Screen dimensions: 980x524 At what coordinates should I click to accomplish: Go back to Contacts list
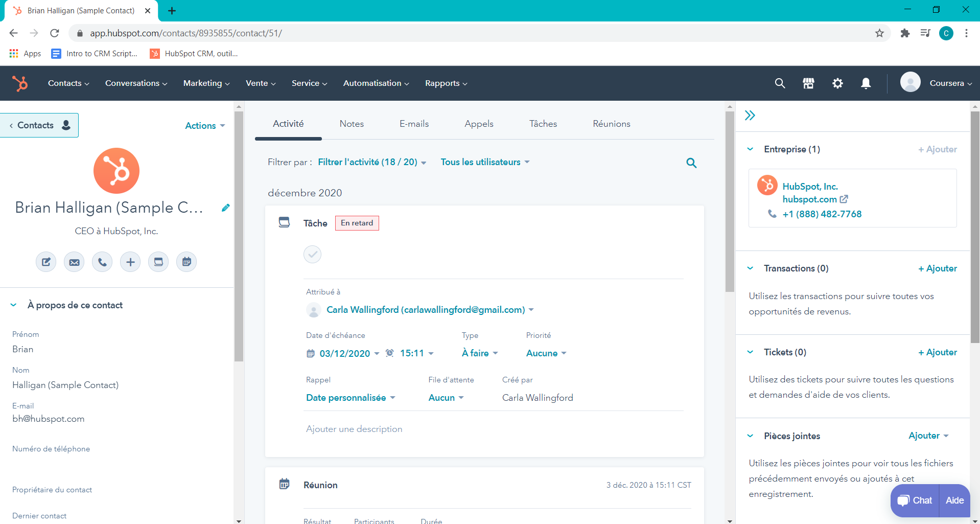(x=39, y=125)
